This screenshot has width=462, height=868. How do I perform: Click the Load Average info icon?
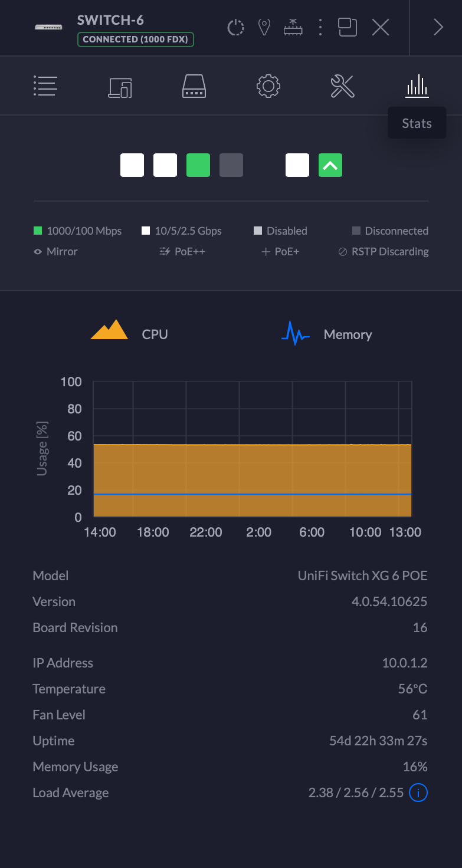coord(418,793)
